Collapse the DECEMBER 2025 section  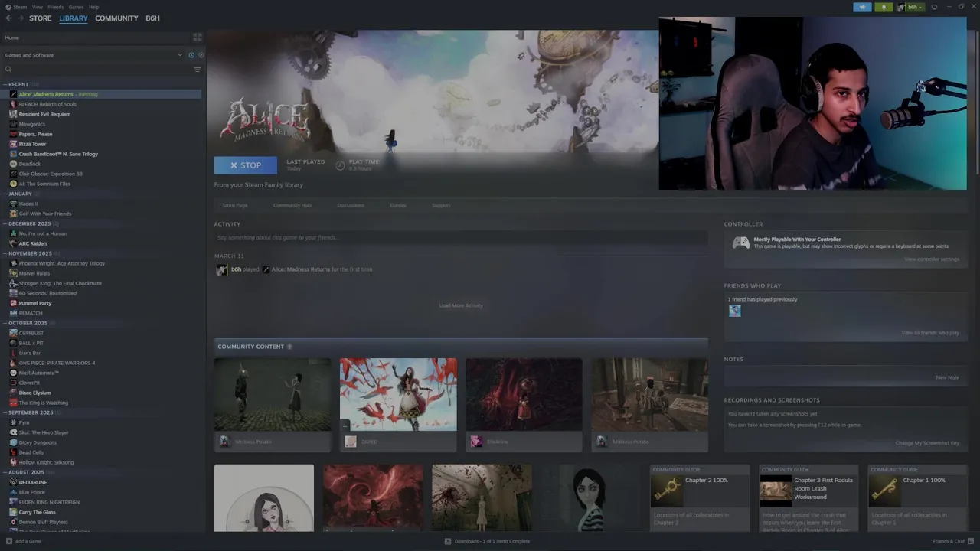5,223
